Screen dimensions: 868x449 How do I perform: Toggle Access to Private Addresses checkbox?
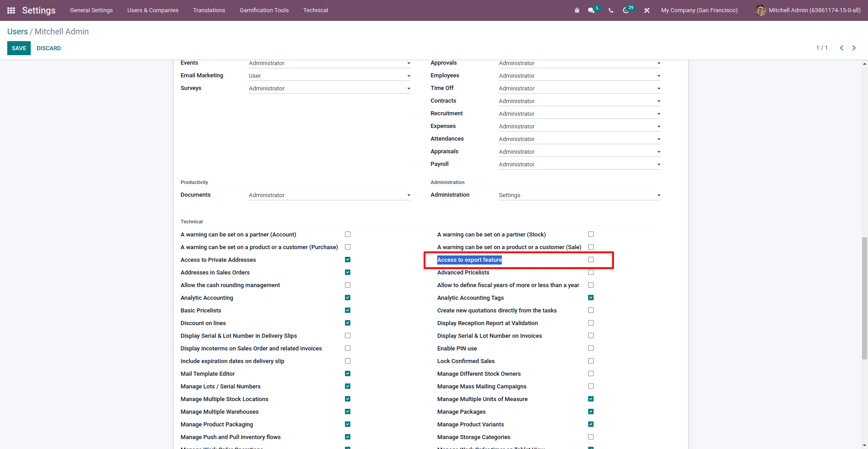[x=348, y=260]
